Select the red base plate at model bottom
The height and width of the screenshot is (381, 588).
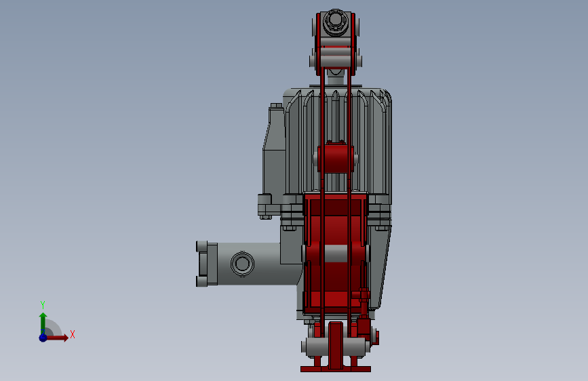(x=336, y=369)
